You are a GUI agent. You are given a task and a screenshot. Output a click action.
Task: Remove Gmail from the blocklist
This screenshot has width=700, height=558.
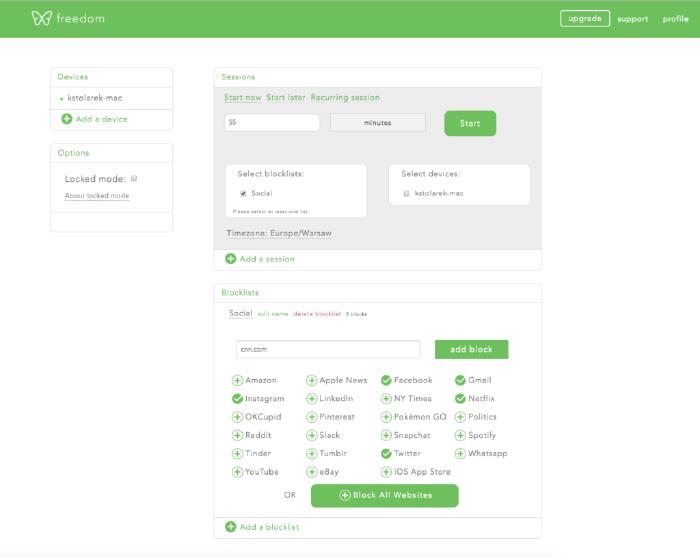460,380
